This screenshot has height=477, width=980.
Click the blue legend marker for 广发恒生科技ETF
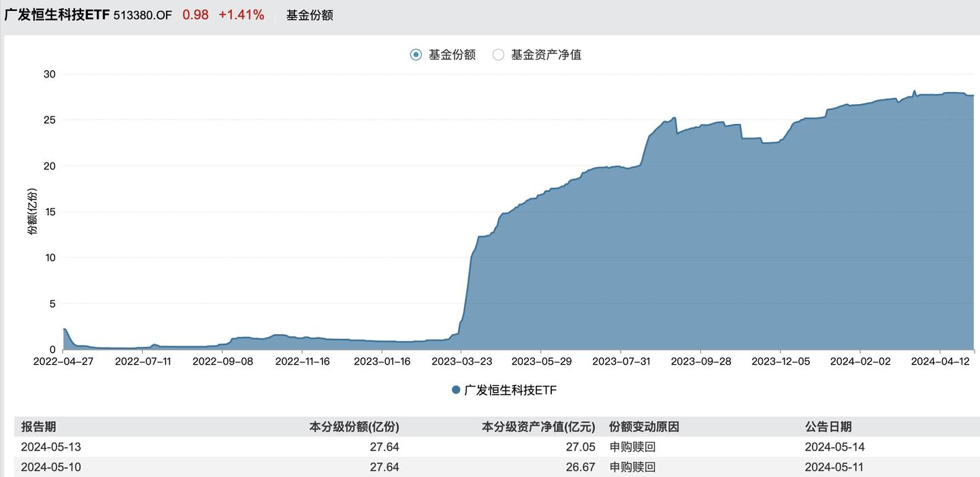(x=455, y=389)
